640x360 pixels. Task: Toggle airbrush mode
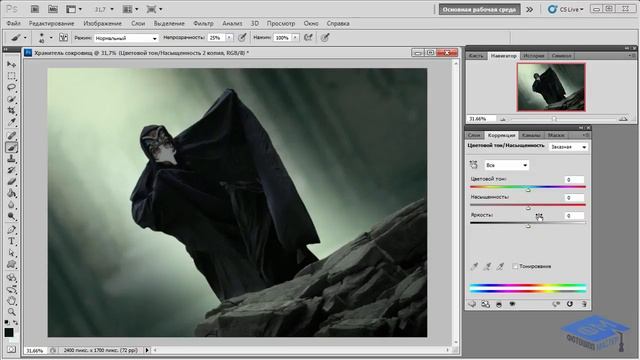click(308, 38)
